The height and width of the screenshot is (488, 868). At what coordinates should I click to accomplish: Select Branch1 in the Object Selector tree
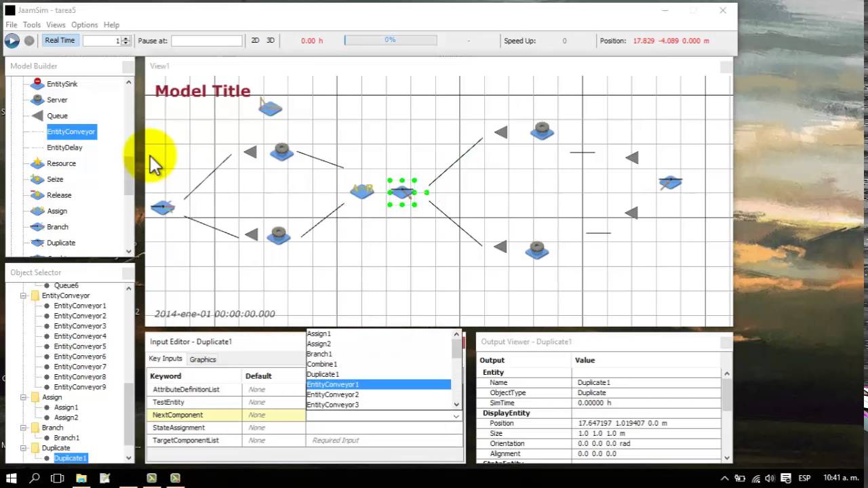pyautogui.click(x=66, y=438)
